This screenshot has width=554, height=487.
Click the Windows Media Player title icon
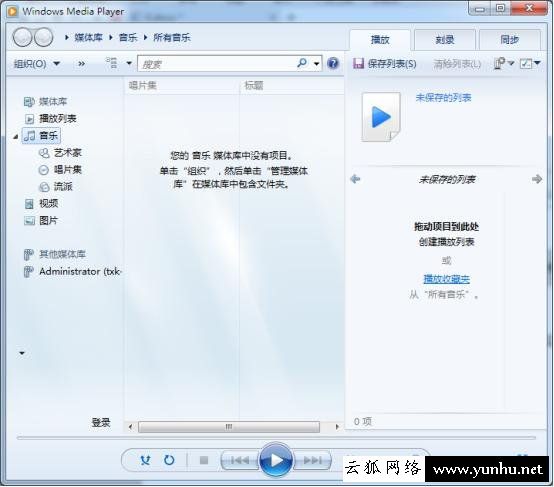(12, 12)
